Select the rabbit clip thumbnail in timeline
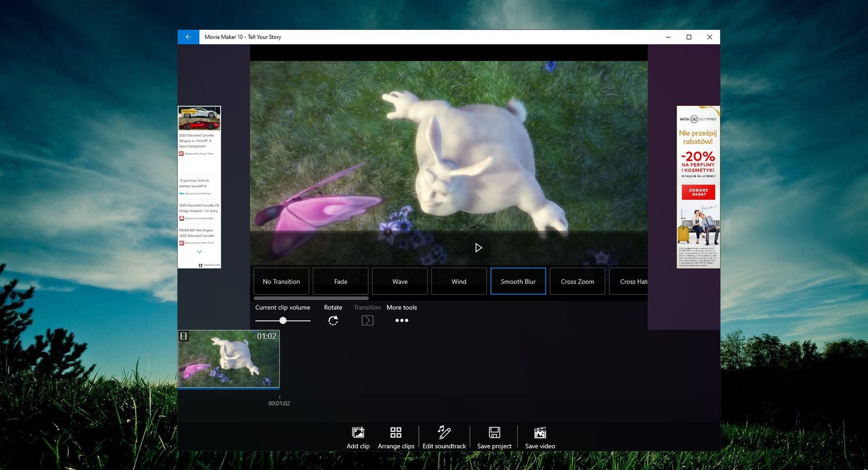Viewport: 868px width, 470px height. tap(229, 359)
